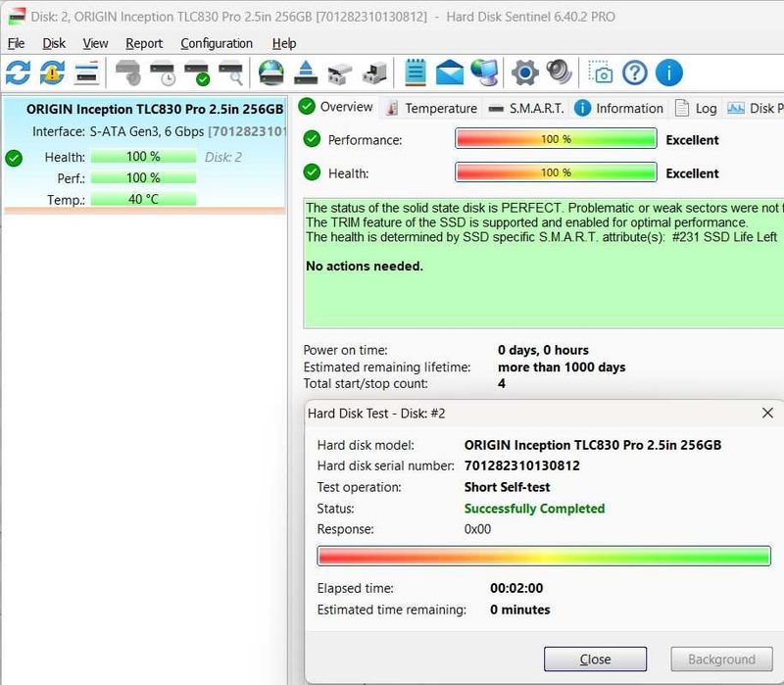Click the Refresh disk status icon
This screenshot has width=784, height=685.
[18, 73]
